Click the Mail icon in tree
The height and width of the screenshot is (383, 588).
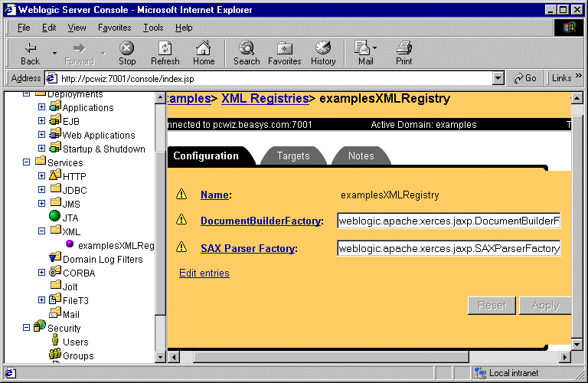(55, 313)
